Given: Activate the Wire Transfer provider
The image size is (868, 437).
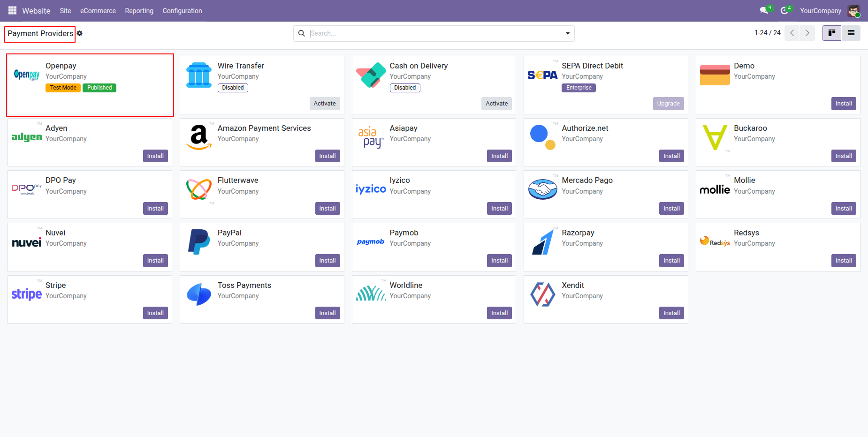Looking at the screenshot, I should click(x=325, y=104).
